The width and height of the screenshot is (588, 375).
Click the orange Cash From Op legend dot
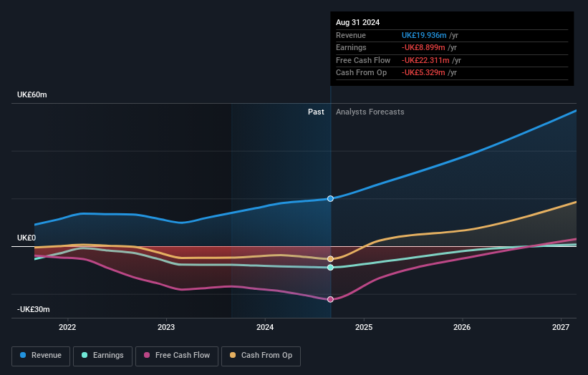(x=233, y=355)
